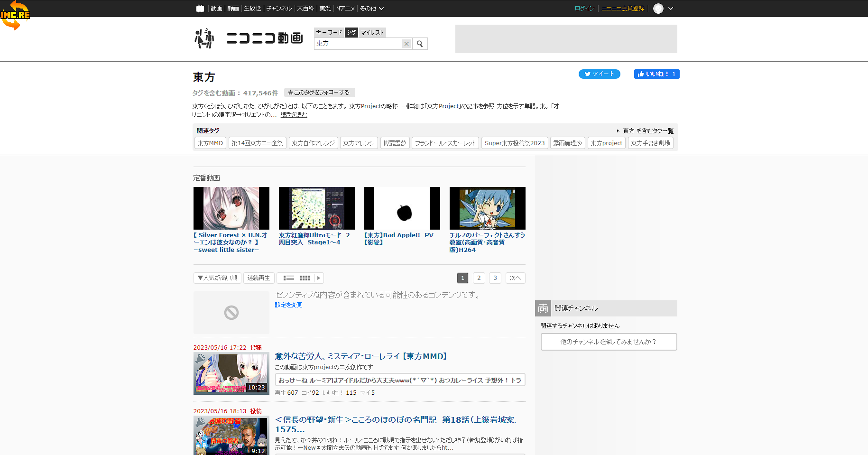
Task: Select the キーワード search mode tab
Action: point(329,32)
